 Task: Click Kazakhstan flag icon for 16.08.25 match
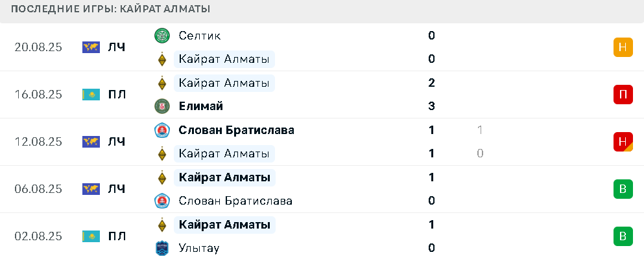(91, 95)
